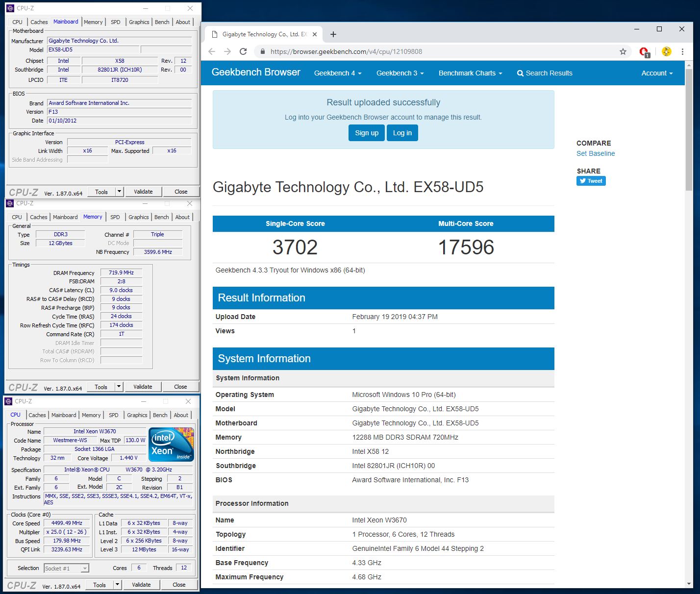Click the CPU-Z icon in Mainboard window title

click(x=10, y=8)
